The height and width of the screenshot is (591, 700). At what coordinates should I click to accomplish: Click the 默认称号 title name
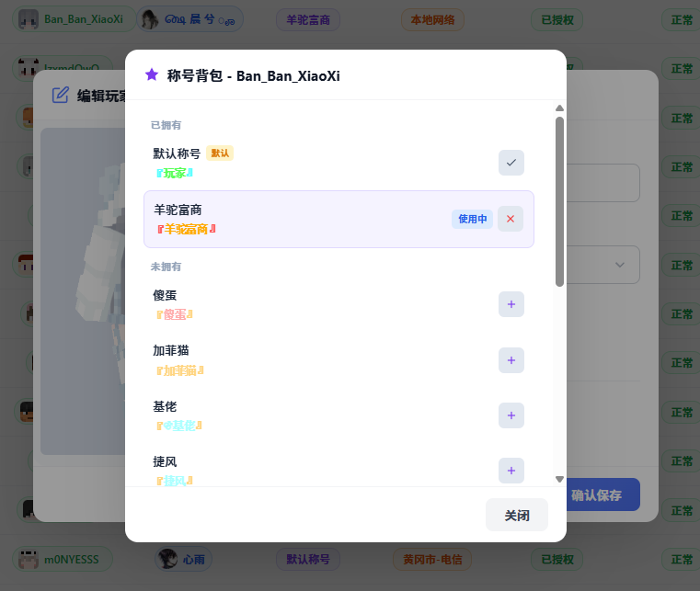click(x=177, y=153)
